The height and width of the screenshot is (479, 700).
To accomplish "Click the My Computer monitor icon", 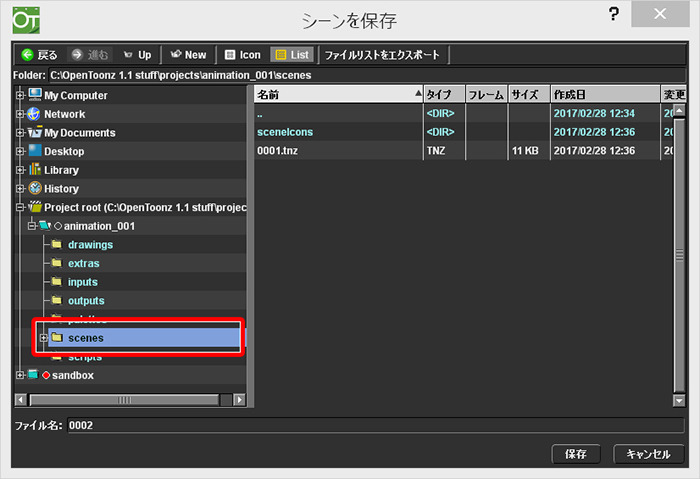I will (x=35, y=95).
